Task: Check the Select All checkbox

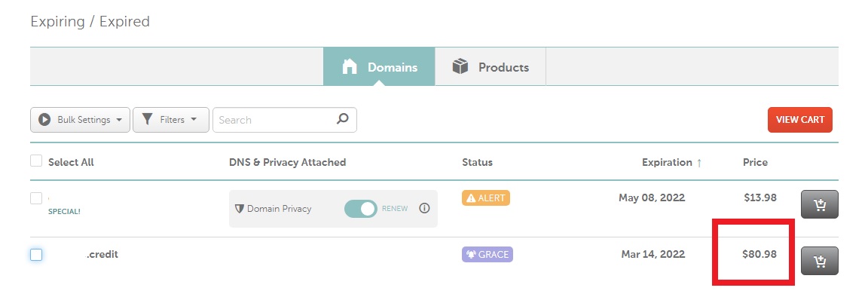Action: click(36, 161)
